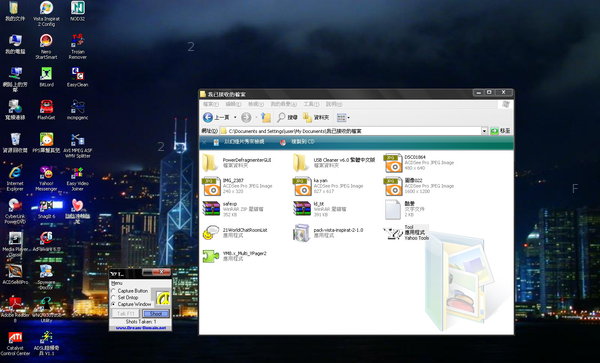600x363 pixels.
Task: Select the Media Player Classic icon
Action: (15, 244)
